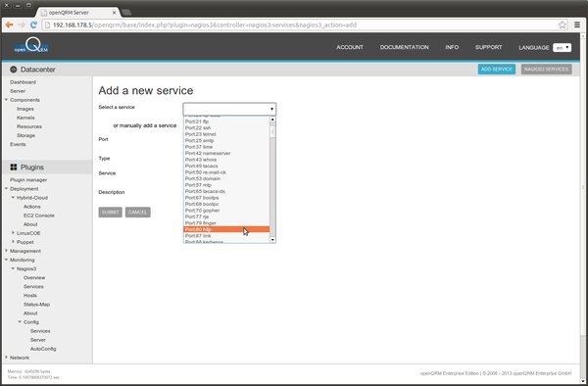588x386 pixels.
Task: Expand the Management tree node
Action: click(x=7, y=251)
